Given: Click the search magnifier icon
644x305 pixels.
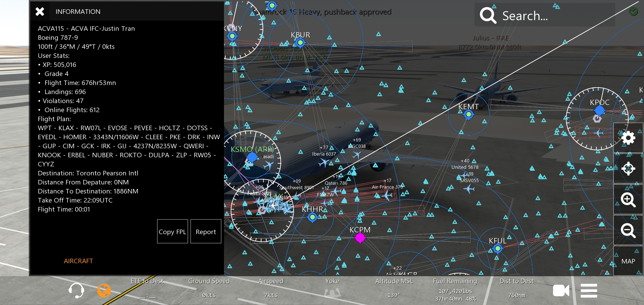Looking at the screenshot, I should (x=488, y=16).
